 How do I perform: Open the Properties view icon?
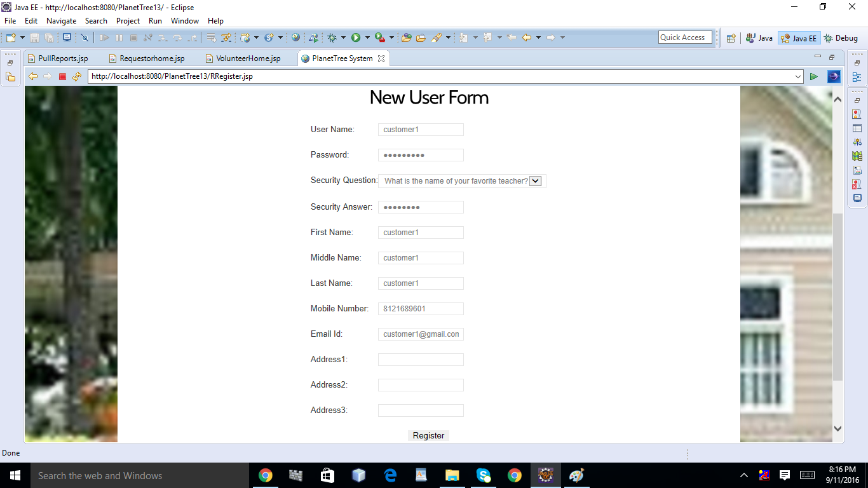click(x=857, y=128)
